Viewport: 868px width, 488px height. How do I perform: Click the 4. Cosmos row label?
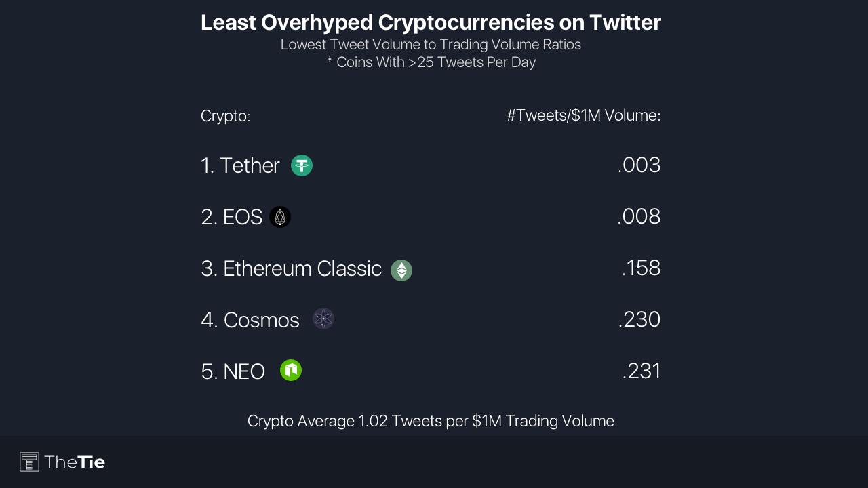coord(250,321)
